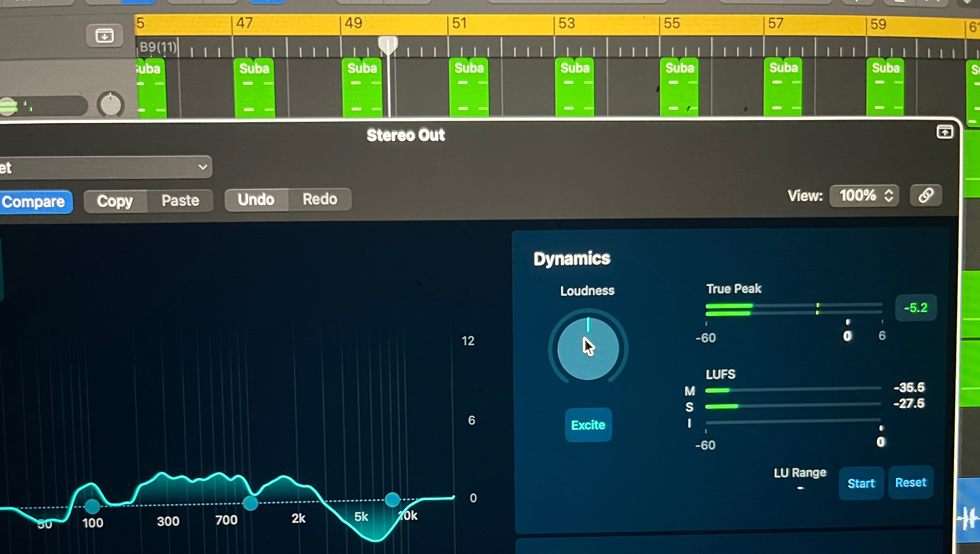Click the Undo button

tap(256, 200)
